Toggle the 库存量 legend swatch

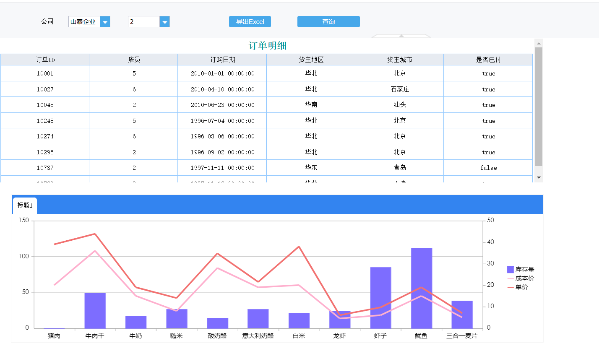pyautogui.click(x=510, y=270)
